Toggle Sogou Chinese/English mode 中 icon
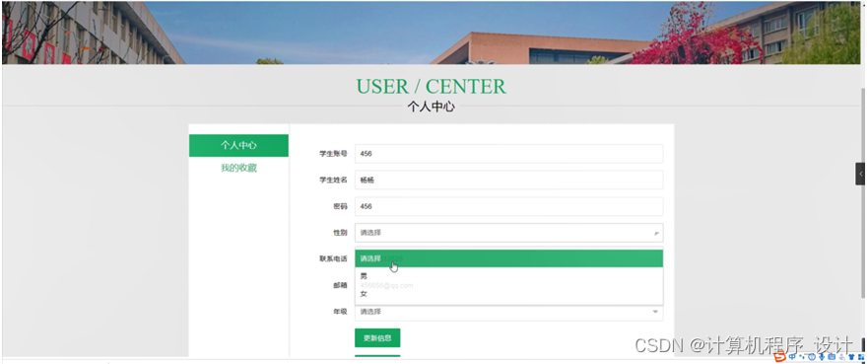The height and width of the screenshot is (364, 868). click(x=792, y=357)
